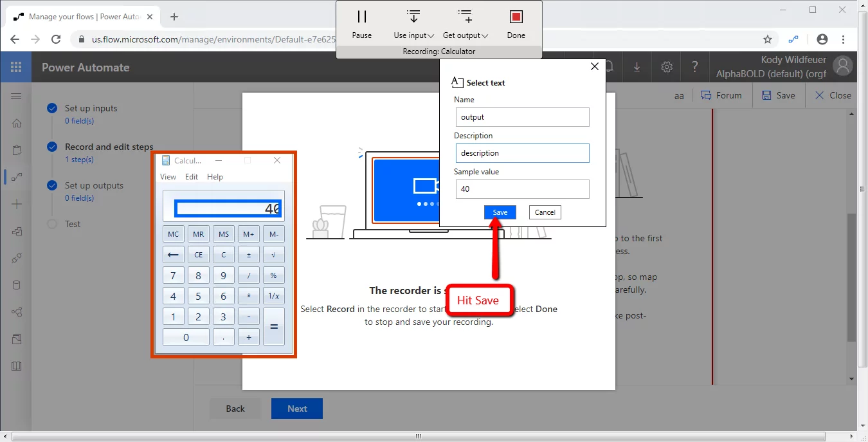The width and height of the screenshot is (868, 442).
Task: Open the Templates icon in the sidebar
Action: pos(17,232)
